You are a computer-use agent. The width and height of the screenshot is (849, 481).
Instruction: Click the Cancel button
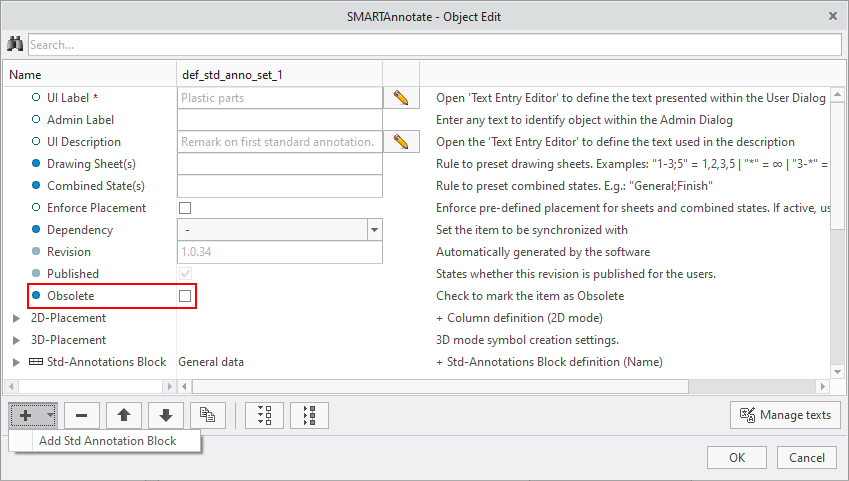click(807, 458)
